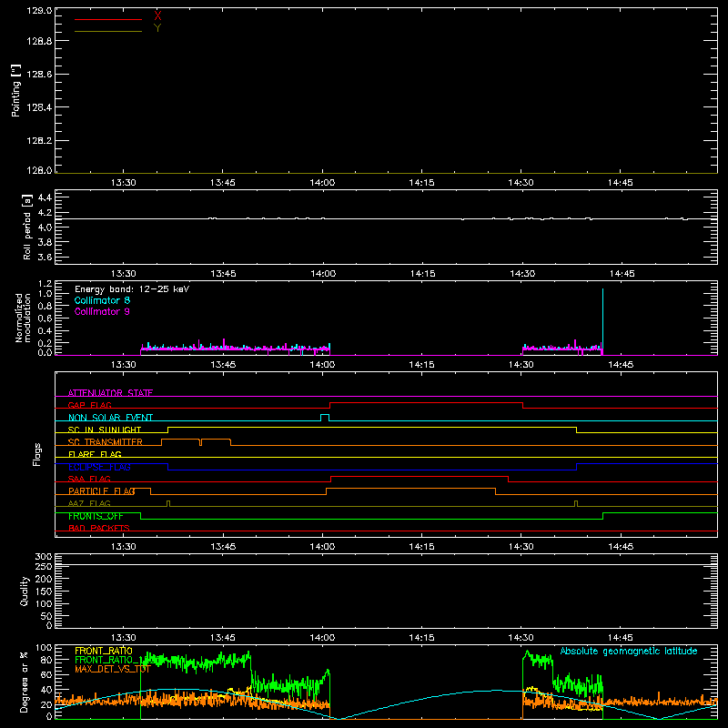Image resolution: width=728 pixels, height=728 pixels.
Task: Click the Collimator 9 legend entry
Action: [x=102, y=311]
